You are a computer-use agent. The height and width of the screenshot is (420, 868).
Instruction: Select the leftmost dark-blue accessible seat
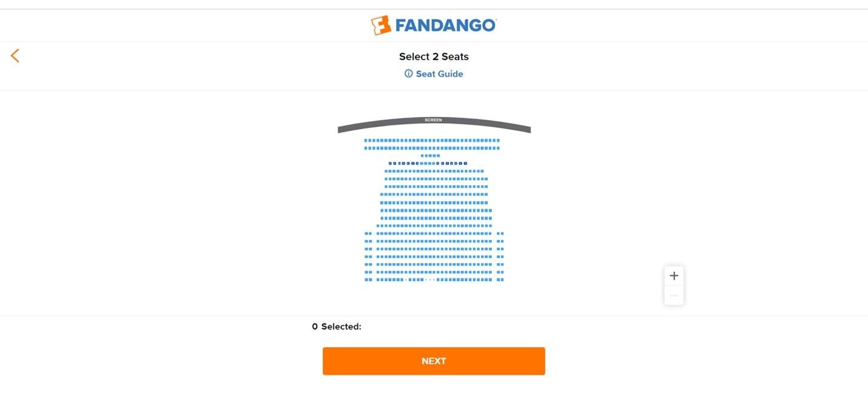tap(390, 164)
